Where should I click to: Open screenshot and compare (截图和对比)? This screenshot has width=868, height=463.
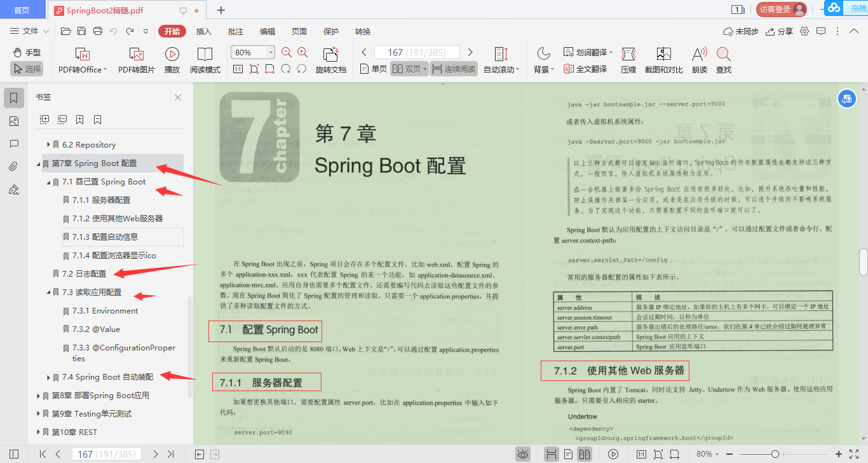(x=664, y=61)
